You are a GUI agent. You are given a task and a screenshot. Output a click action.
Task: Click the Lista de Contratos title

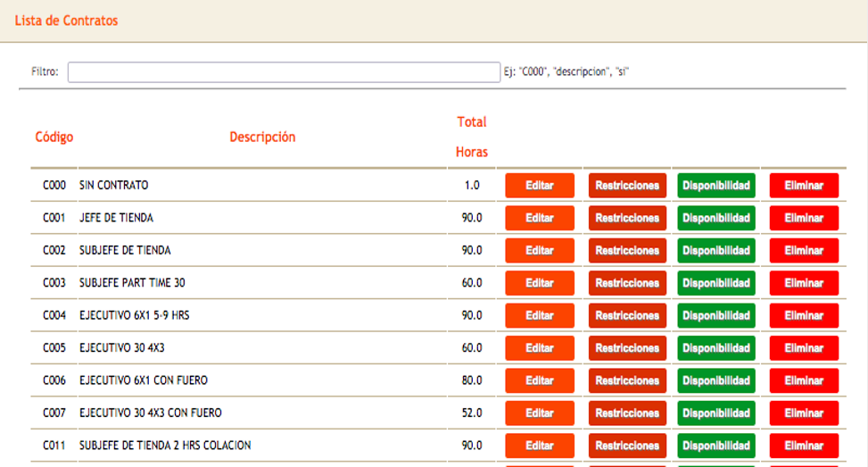coord(66,21)
